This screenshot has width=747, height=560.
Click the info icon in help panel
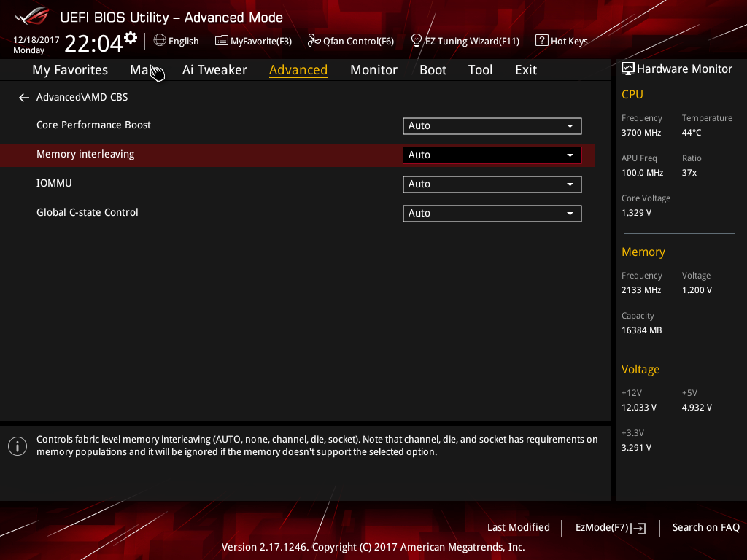18,446
